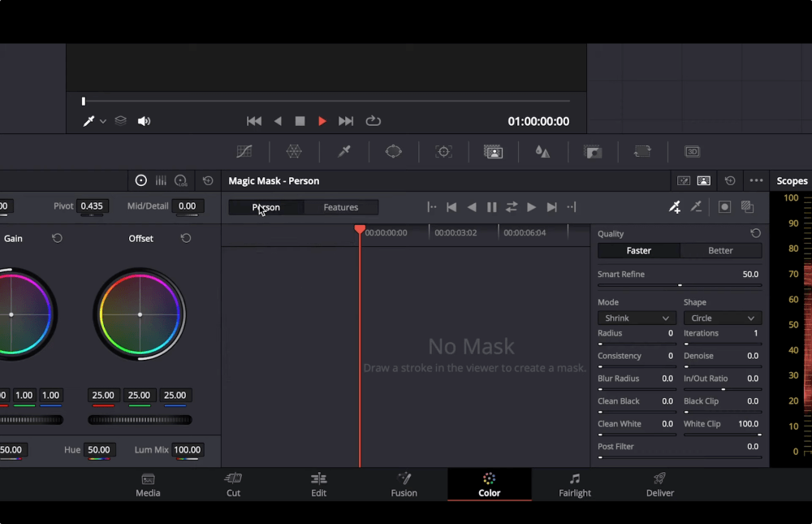Open the Mode dropdown showing Shrink
This screenshot has height=524, width=812.
coord(637,318)
